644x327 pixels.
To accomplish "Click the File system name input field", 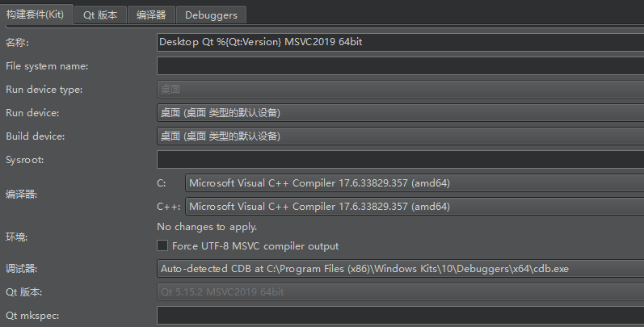I will click(401, 65).
